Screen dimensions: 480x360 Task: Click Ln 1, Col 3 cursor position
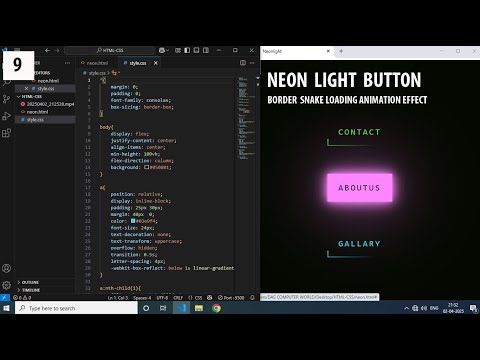click(x=118, y=298)
